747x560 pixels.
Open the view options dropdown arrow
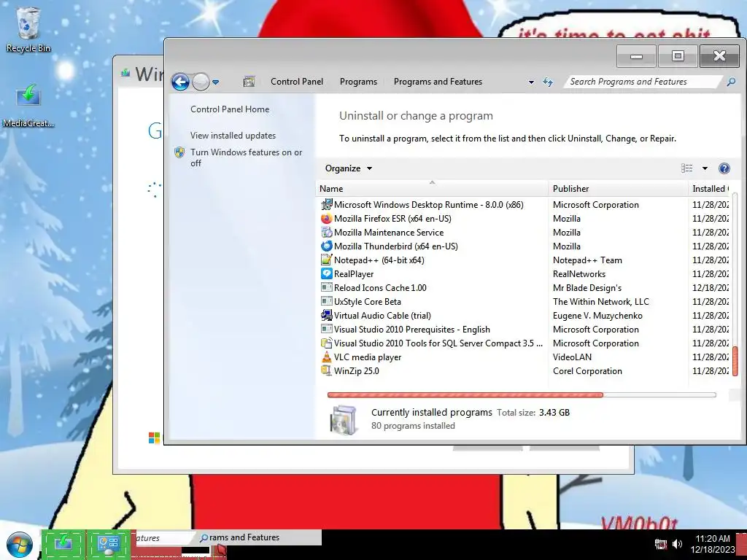(705, 168)
